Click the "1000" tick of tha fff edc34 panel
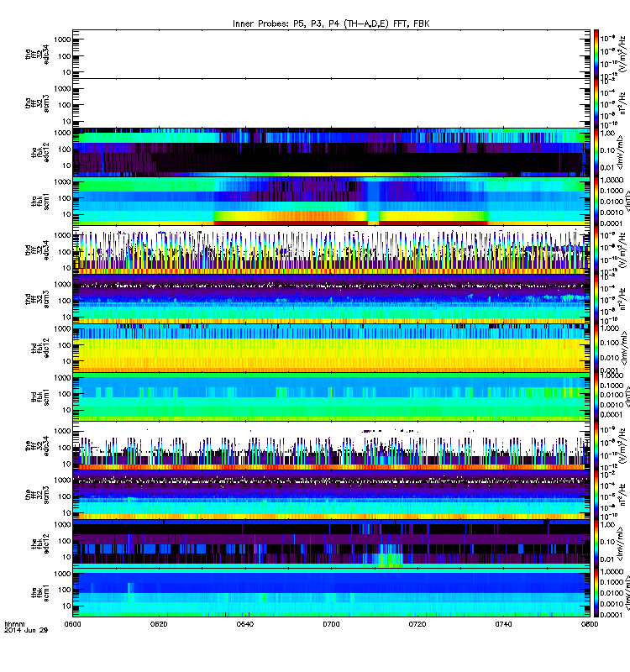The image size is (630, 672). (62, 39)
